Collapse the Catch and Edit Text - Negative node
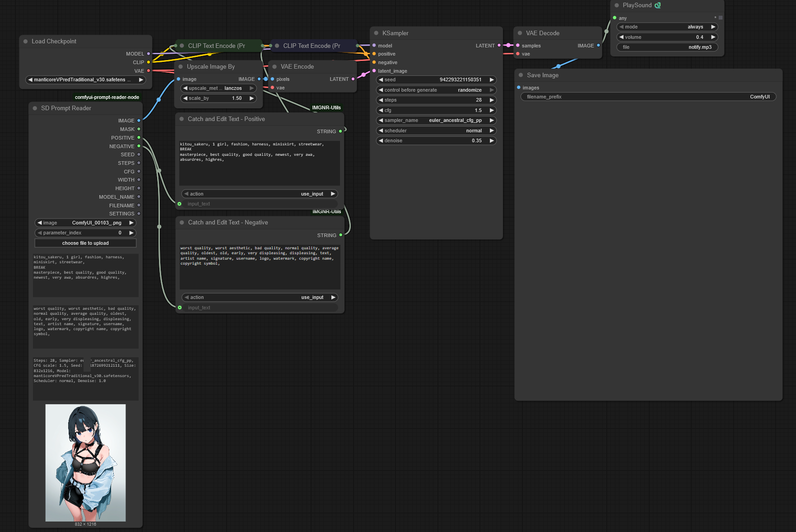This screenshot has width=796, height=532. point(182,222)
